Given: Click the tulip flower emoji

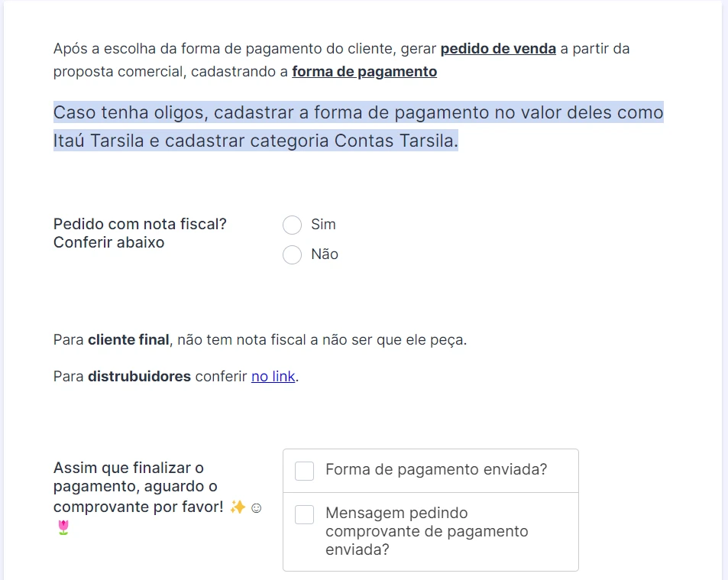Looking at the screenshot, I should pyautogui.click(x=60, y=527).
